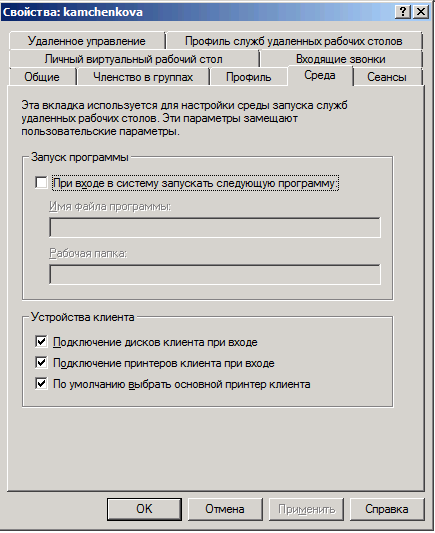435x533 pixels.
Task: Open Личный виртуальный рабочий стол tab
Action: [x=134, y=59]
